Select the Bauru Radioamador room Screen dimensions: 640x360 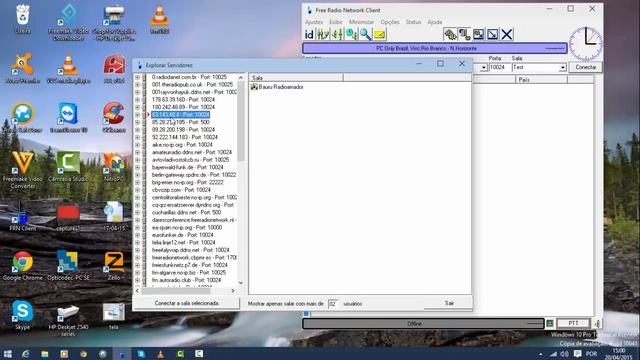pos(277,87)
